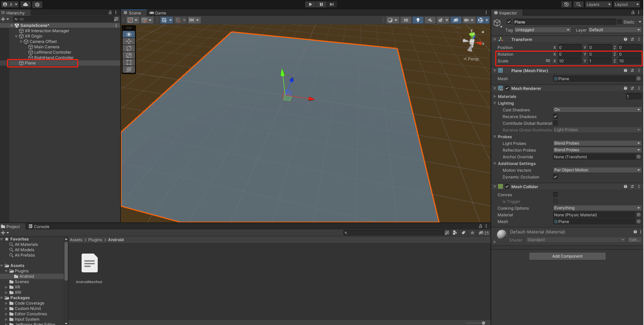Open the Layer dropdown set to Default

(x=614, y=30)
